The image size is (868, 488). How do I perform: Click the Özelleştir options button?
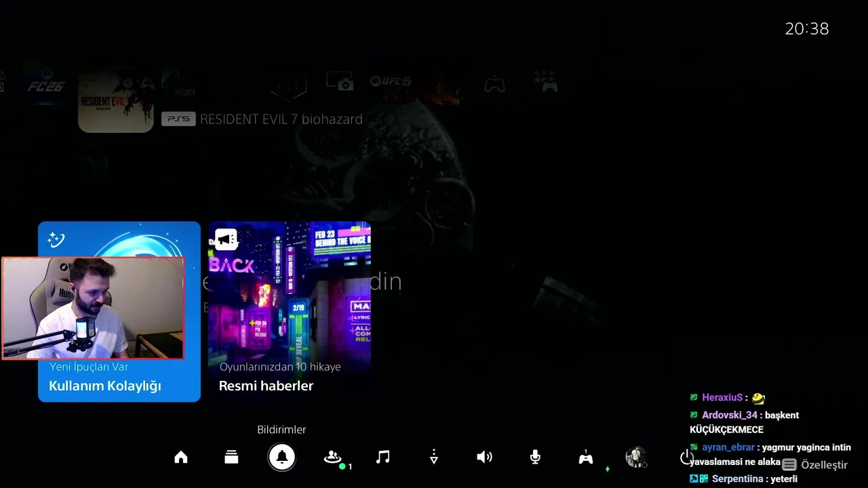[x=815, y=465]
